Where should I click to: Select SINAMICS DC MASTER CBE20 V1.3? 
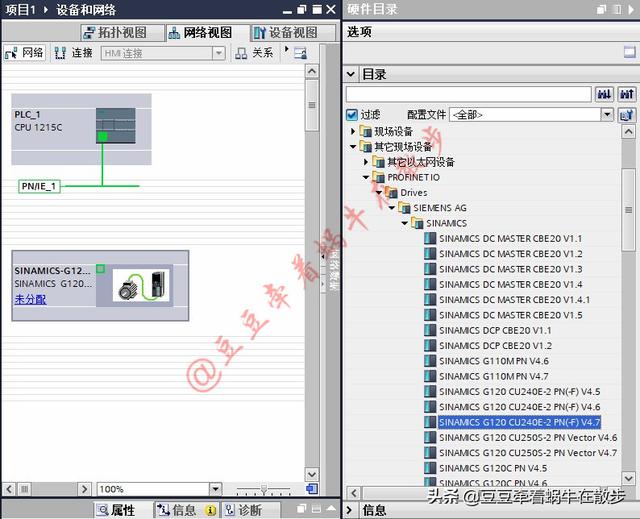510,269
